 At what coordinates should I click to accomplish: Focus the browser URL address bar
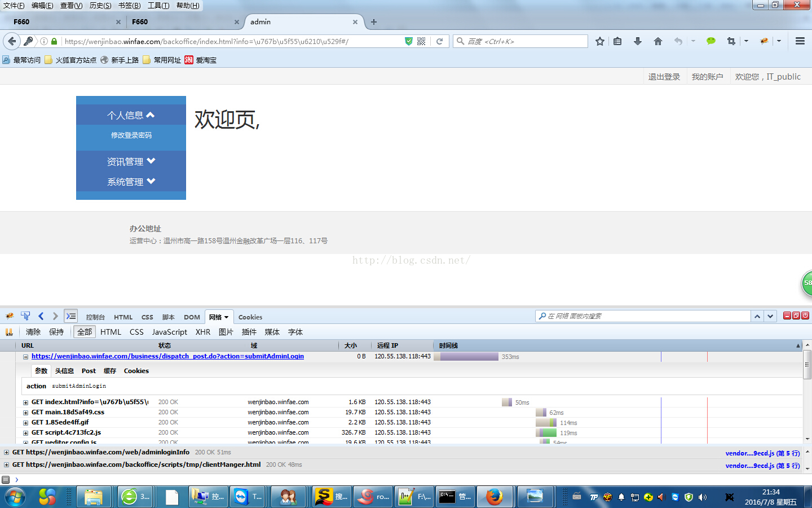[232, 41]
